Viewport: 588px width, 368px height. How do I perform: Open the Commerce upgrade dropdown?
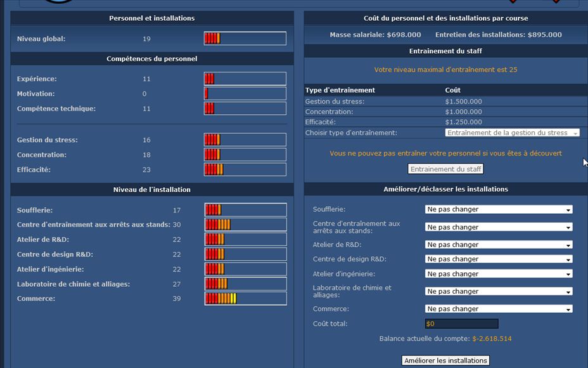[499, 308]
